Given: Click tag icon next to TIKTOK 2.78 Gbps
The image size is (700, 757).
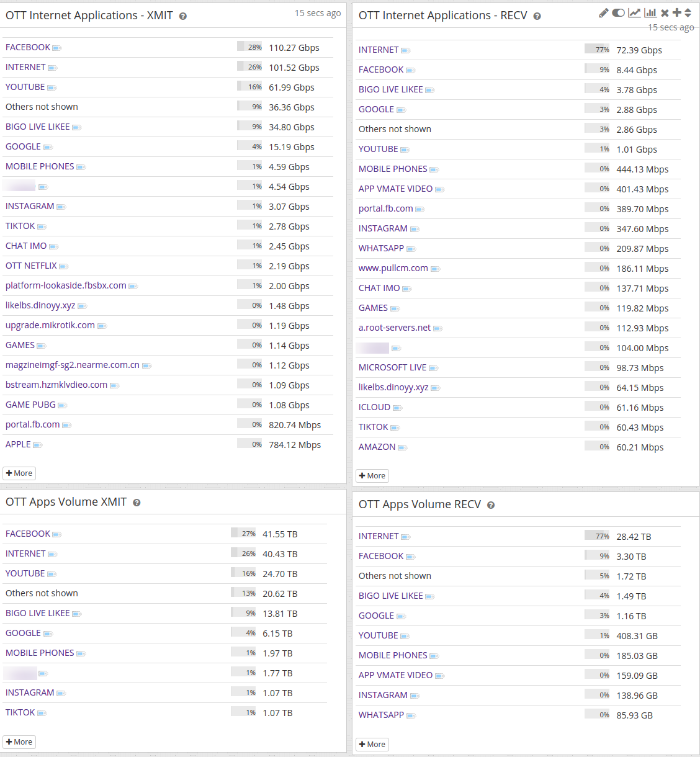Looking at the screenshot, I should coord(42,226).
